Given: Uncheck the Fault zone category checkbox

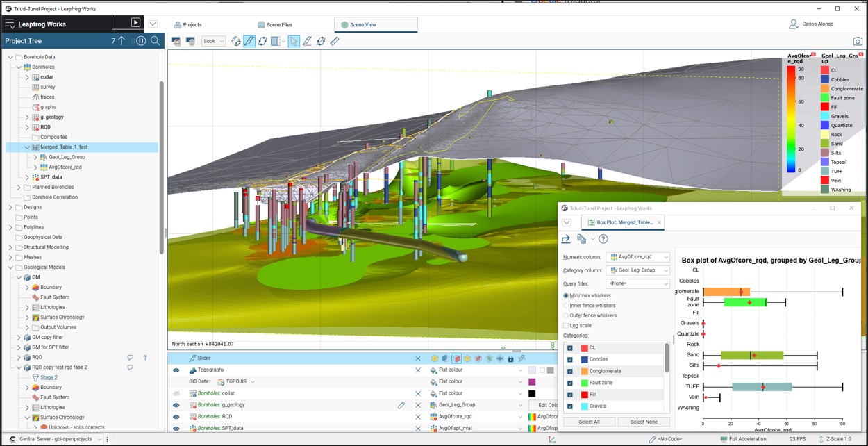Looking at the screenshot, I should tap(570, 383).
